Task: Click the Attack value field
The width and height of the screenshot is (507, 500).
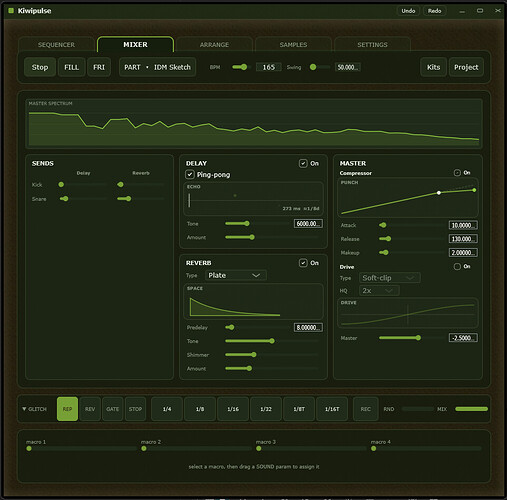Action: tap(463, 225)
